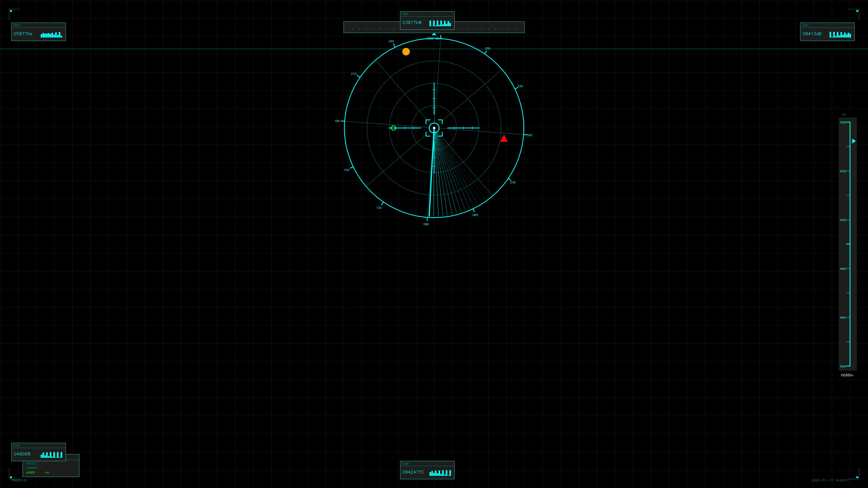This screenshot has width=868, height=488.
Task: Select the LASER weapon mode
Action: (31, 472)
